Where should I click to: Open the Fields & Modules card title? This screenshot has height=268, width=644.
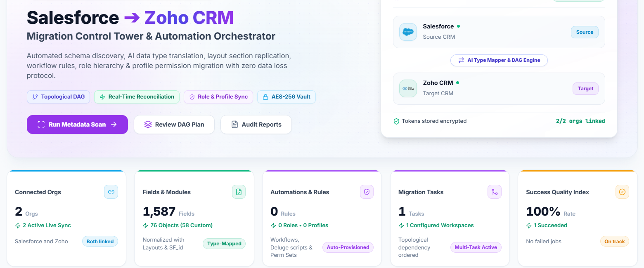click(167, 192)
